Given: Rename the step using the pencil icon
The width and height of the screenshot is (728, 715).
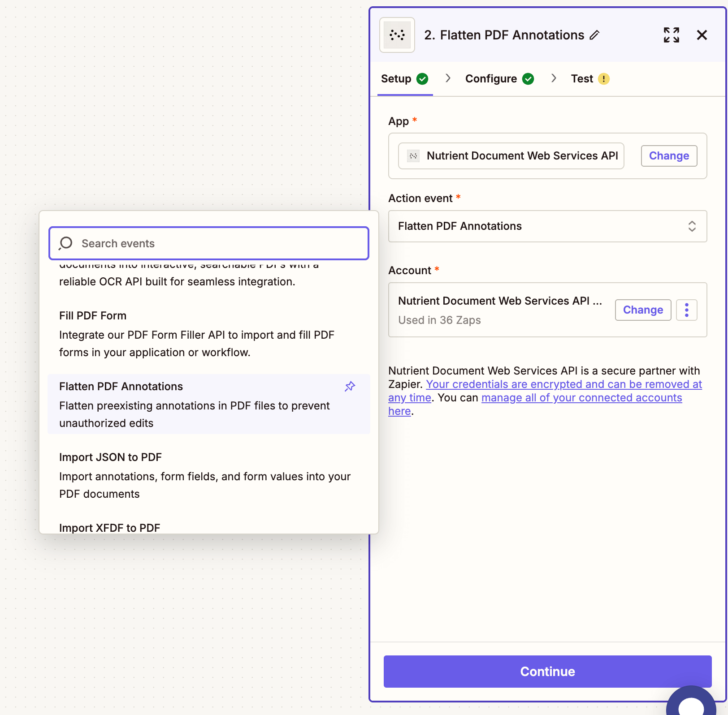Looking at the screenshot, I should [595, 35].
